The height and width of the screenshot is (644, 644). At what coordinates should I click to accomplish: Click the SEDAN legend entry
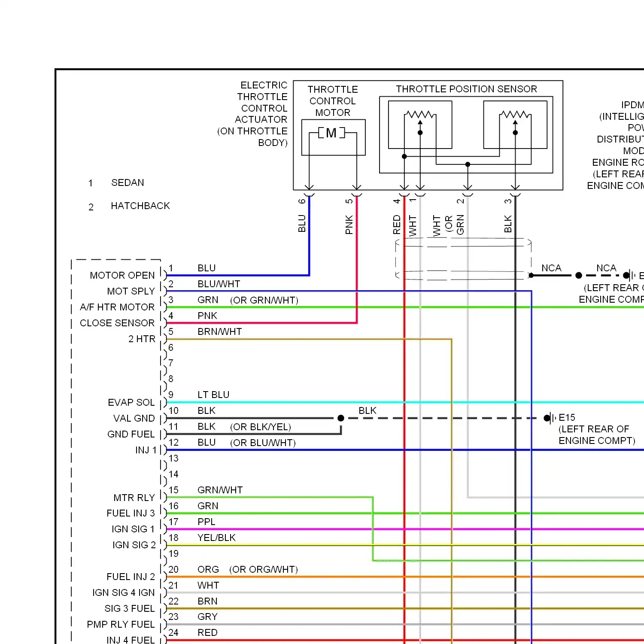pyautogui.click(x=128, y=182)
